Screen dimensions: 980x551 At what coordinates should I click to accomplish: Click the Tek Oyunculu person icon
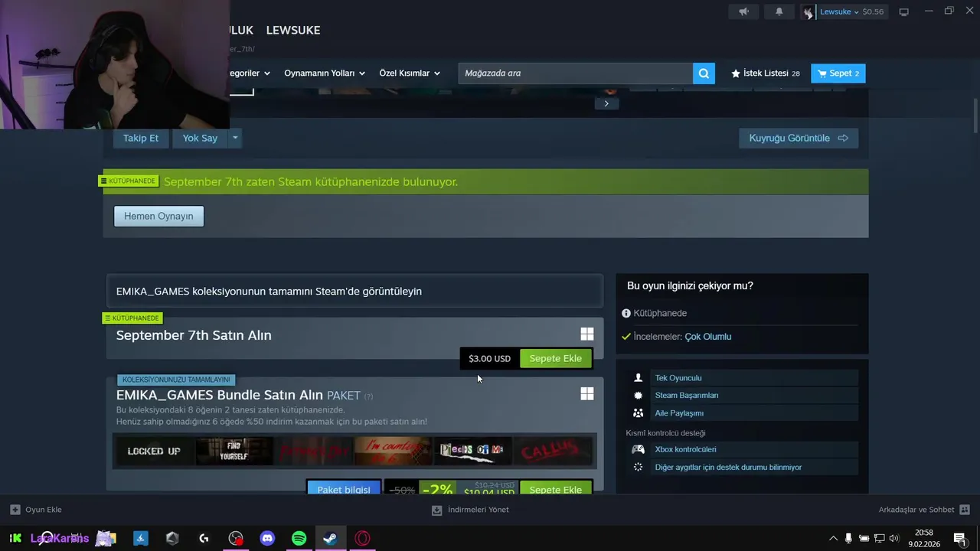pyautogui.click(x=638, y=378)
